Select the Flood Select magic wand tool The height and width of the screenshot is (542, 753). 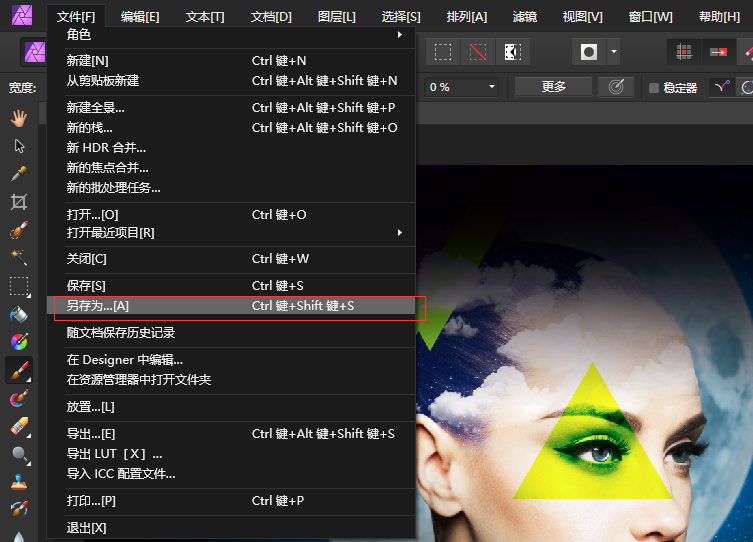[x=19, y=257]
